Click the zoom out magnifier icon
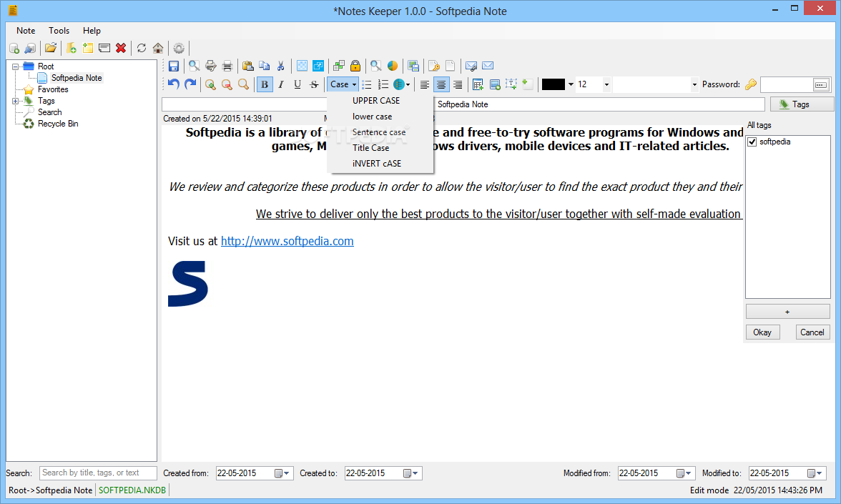The height and width of the screenshot is (504, 841). pyautogui.click(x=227, y=84)
